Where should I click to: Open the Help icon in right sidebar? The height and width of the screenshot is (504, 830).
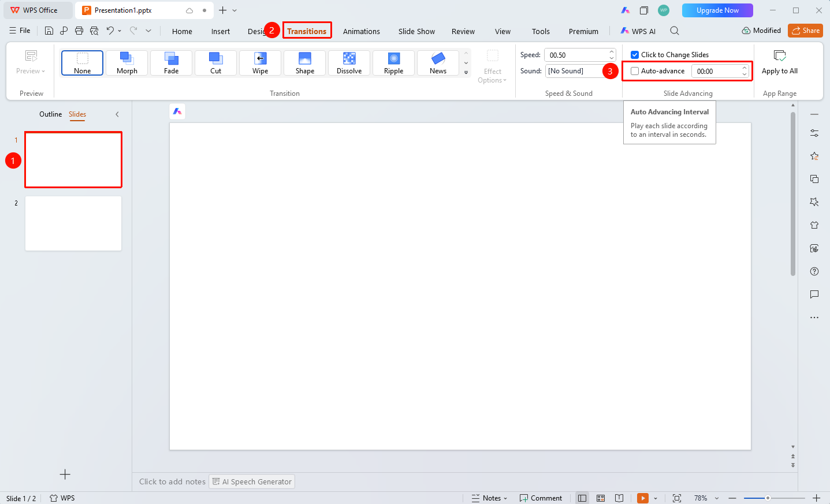click(x=814, y=271)
